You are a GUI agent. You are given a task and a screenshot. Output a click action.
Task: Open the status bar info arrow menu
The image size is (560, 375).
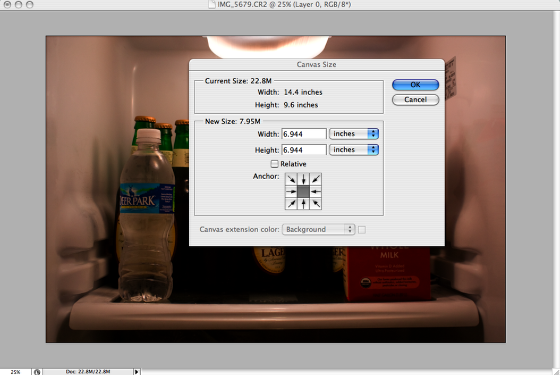coord(137,372)
